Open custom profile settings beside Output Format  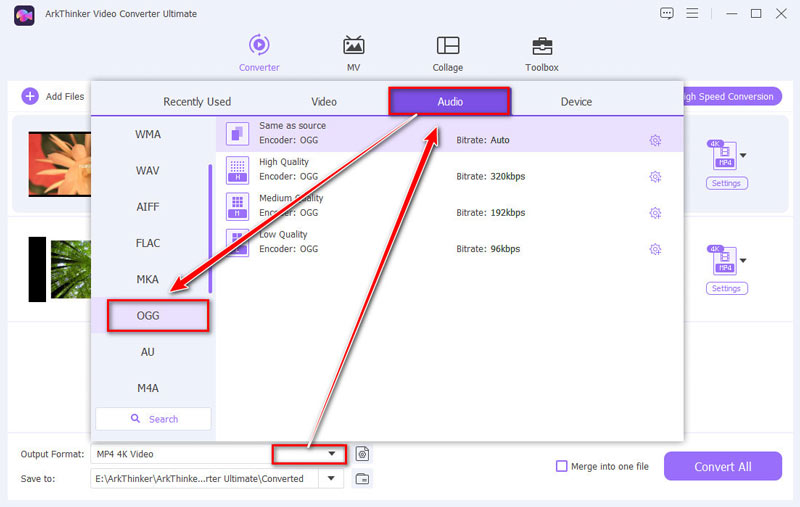point(362,454)
